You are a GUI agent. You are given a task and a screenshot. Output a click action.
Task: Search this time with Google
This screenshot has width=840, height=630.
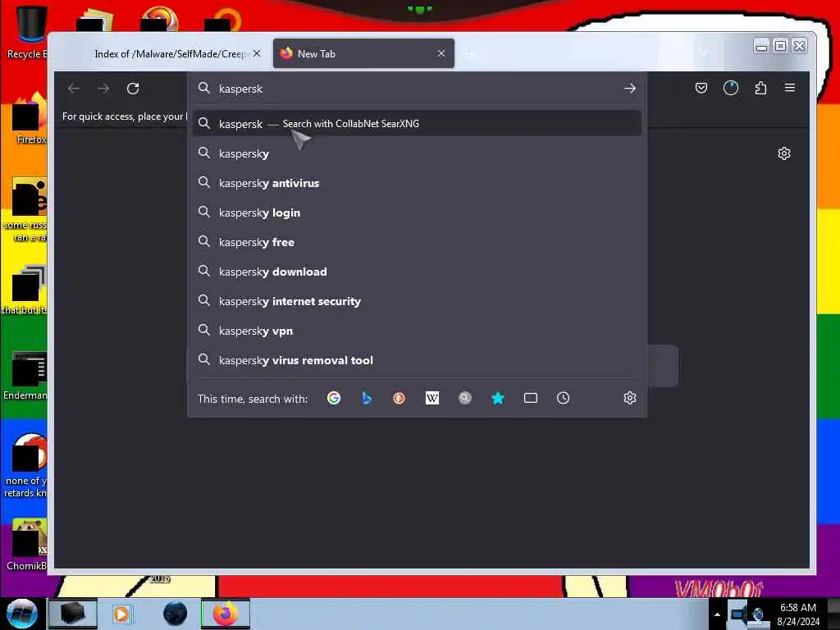coord(334,398)
